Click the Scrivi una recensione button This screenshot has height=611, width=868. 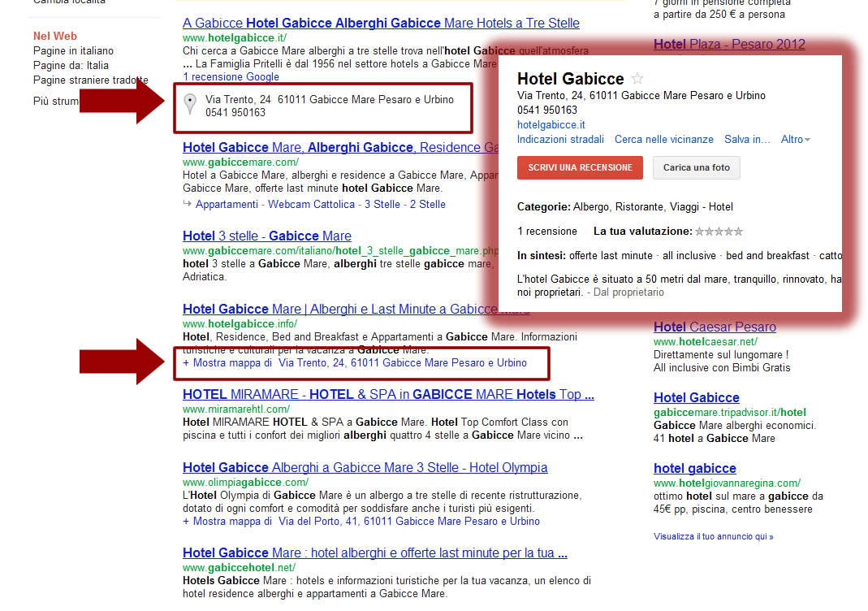coord(580,168)
